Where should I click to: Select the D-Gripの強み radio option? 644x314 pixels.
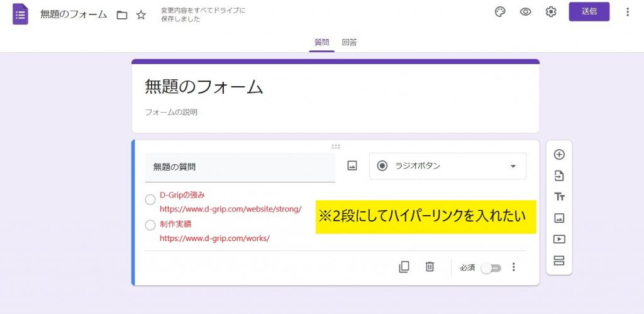(150, 200)
